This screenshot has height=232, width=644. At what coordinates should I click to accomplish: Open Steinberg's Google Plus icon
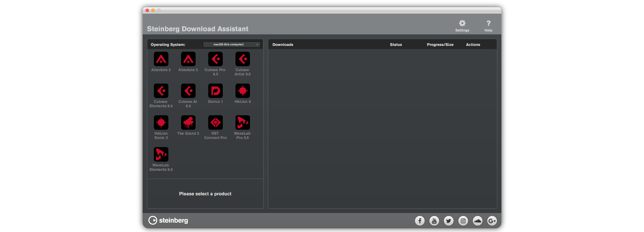pyautogui.click(x=492, y=221)
